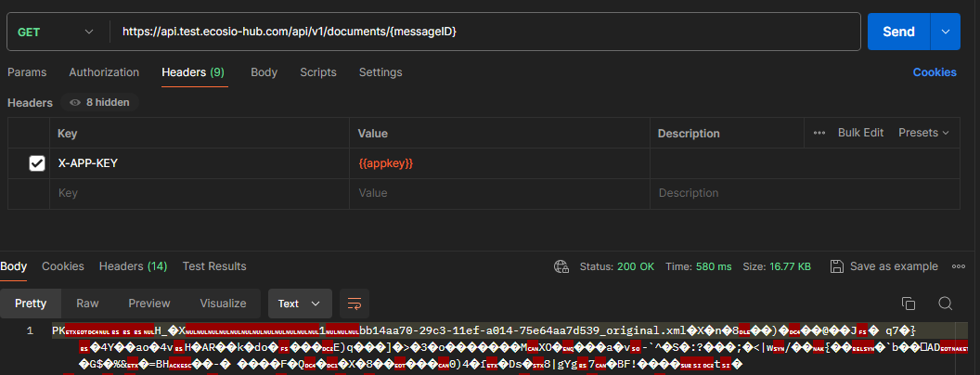Click the globe network info icon
The width and height of the screenshot is (980, 375).
pos(561,266)
